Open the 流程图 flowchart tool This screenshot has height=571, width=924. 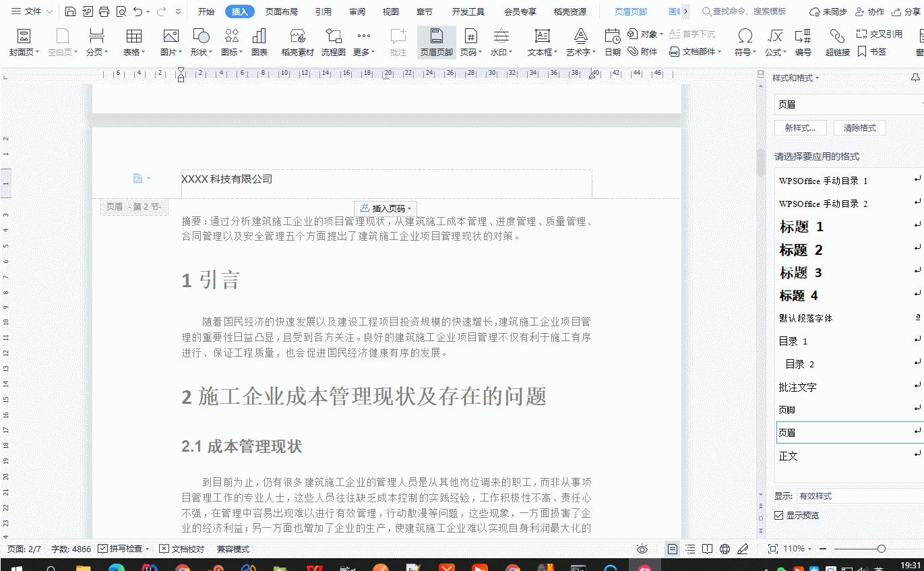pos(333,42)
